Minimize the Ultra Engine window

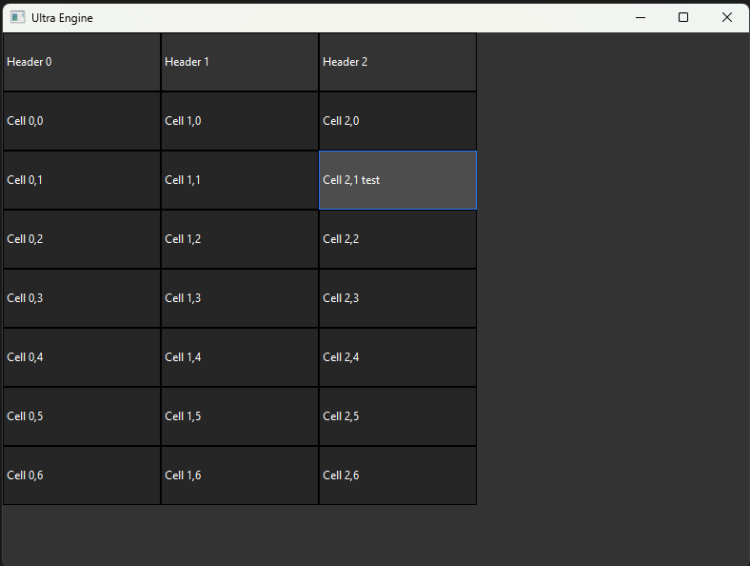tap(640, 17)
